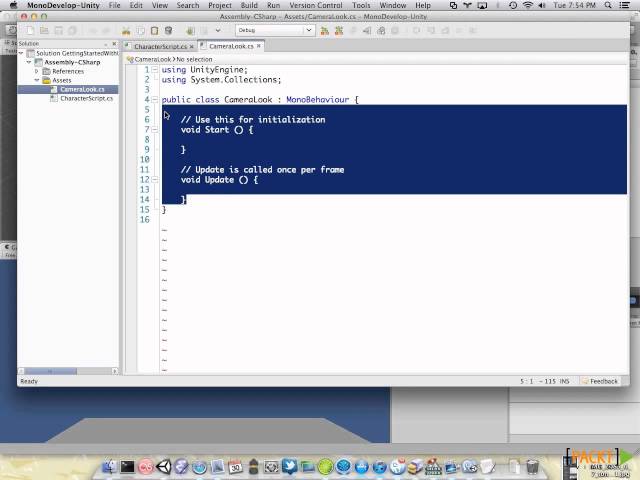Screen dimensions: 640x480
Task: Open the Tools menu
Action: click(361, 5)
